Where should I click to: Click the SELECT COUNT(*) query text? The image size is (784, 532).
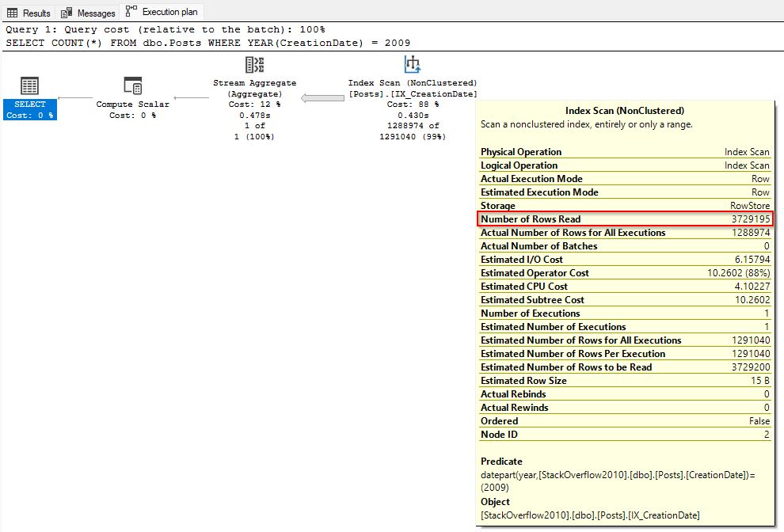(208, 43)
